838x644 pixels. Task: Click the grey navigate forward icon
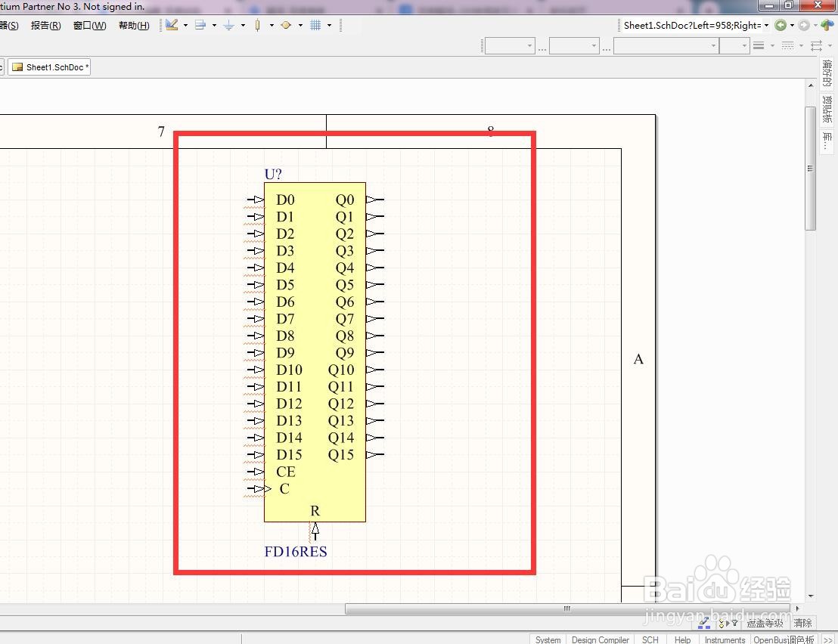804,25
